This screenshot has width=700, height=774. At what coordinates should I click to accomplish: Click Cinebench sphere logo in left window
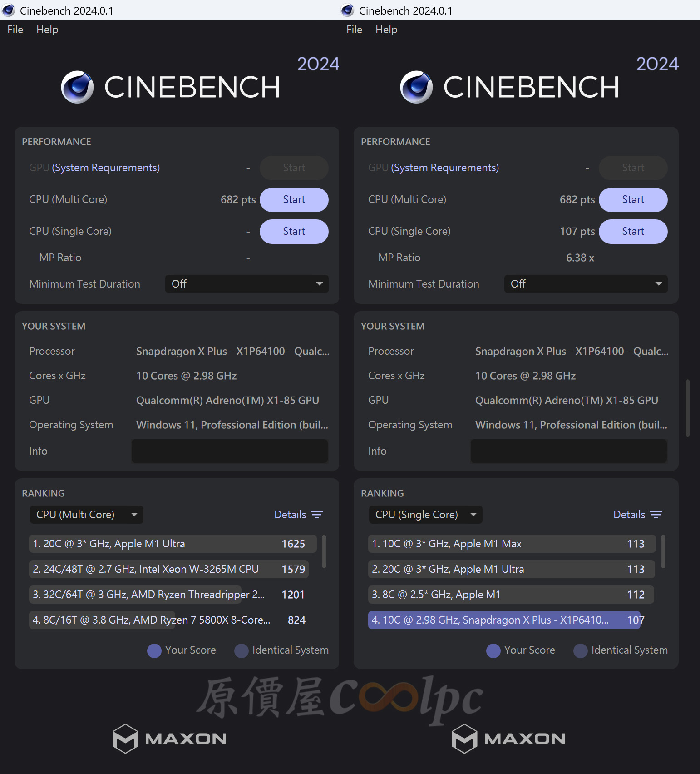(x=78, y=87)
